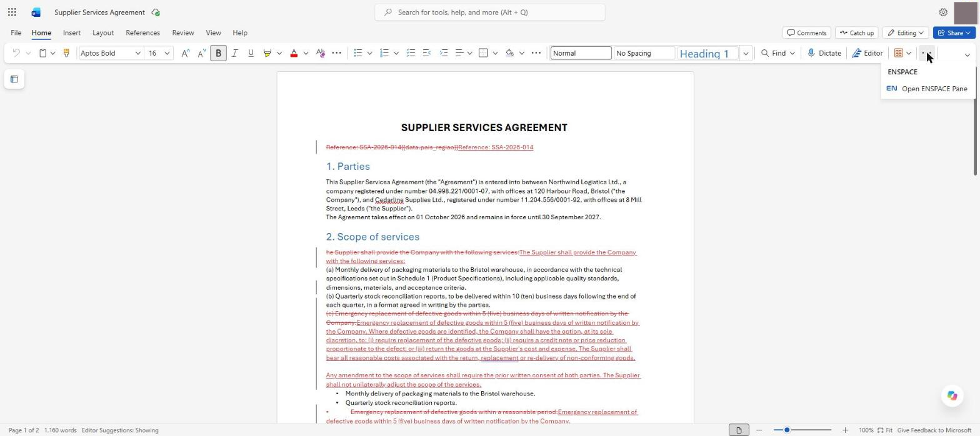Click the Catch up button
This screenshot has width=980, height=436.
pyautogui.click(x=856, y=32)
